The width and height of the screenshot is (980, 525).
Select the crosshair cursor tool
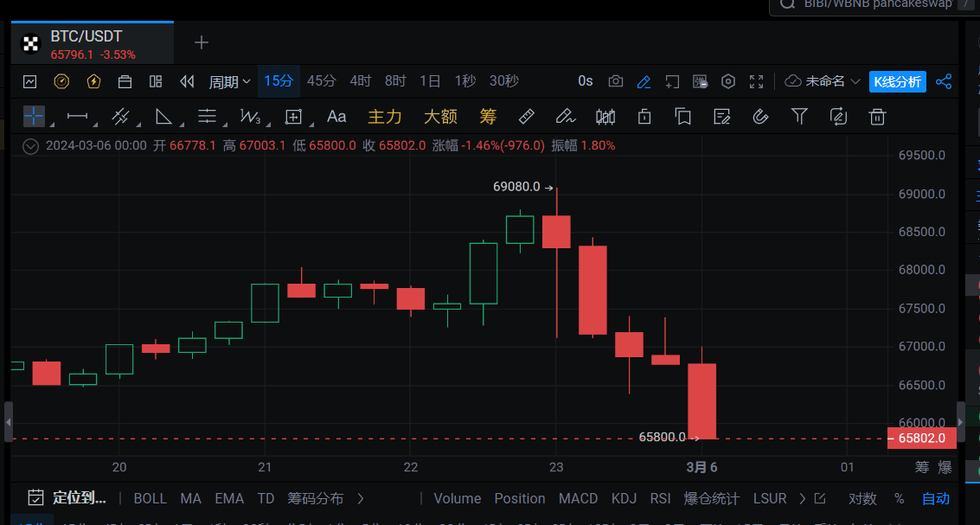[34, 116]
